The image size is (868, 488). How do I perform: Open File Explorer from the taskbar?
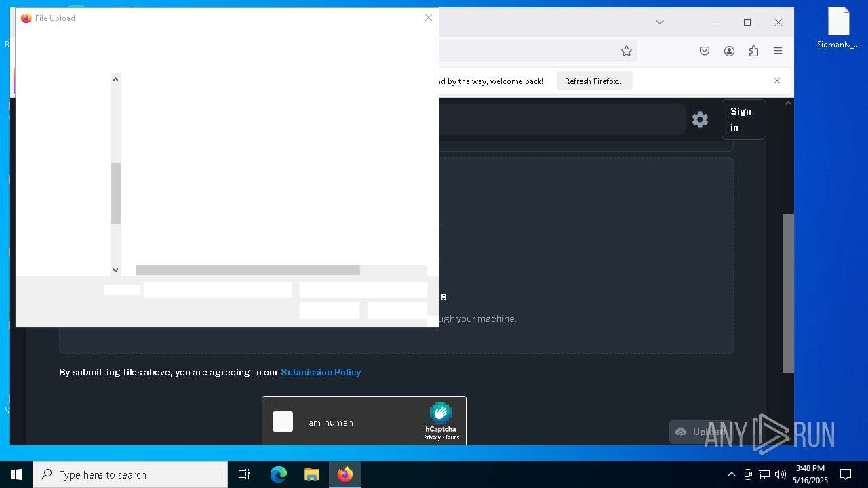tap(311, 474)
